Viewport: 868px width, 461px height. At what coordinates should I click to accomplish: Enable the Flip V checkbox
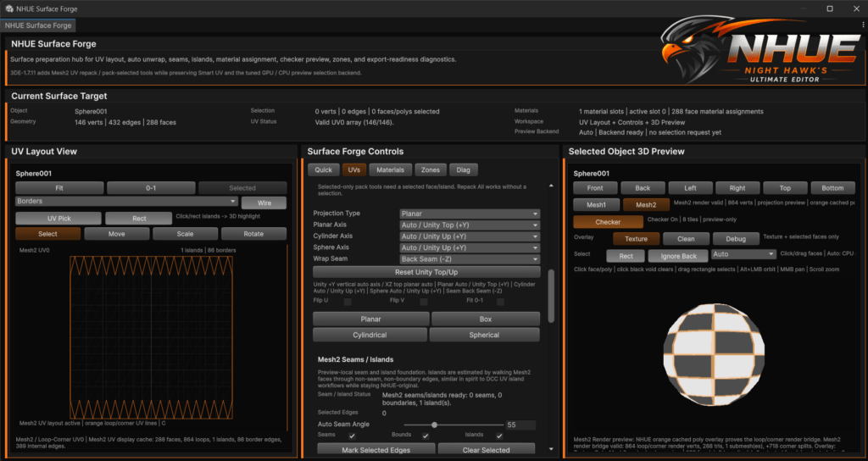[x=424, y=302]
